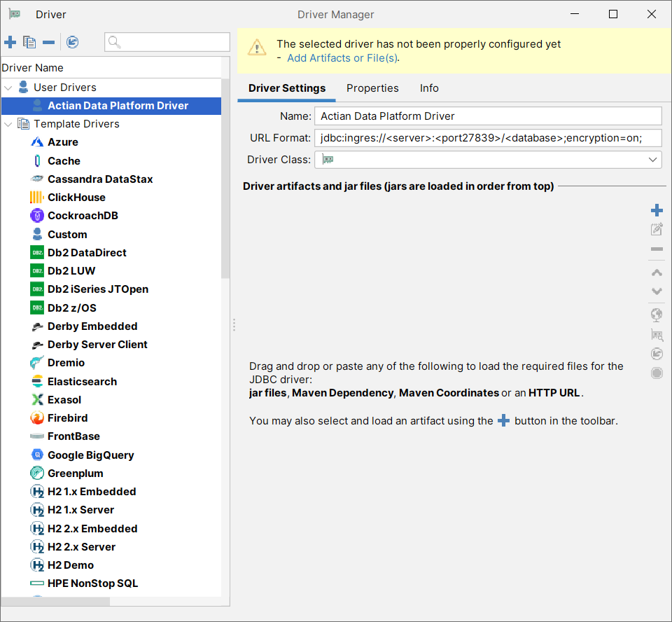Choose the Dremio driver
672x622 pixels.
click(66, 362)
